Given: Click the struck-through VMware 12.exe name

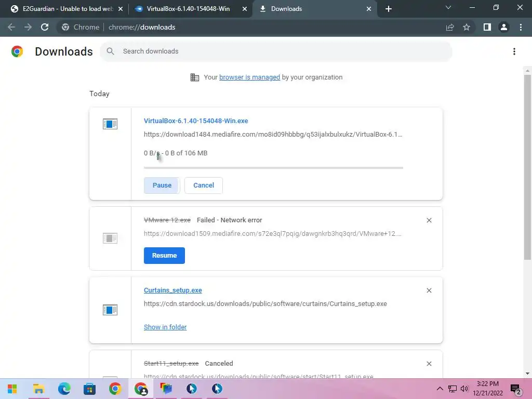Looking at the screenshot, I should coord(167,220).
